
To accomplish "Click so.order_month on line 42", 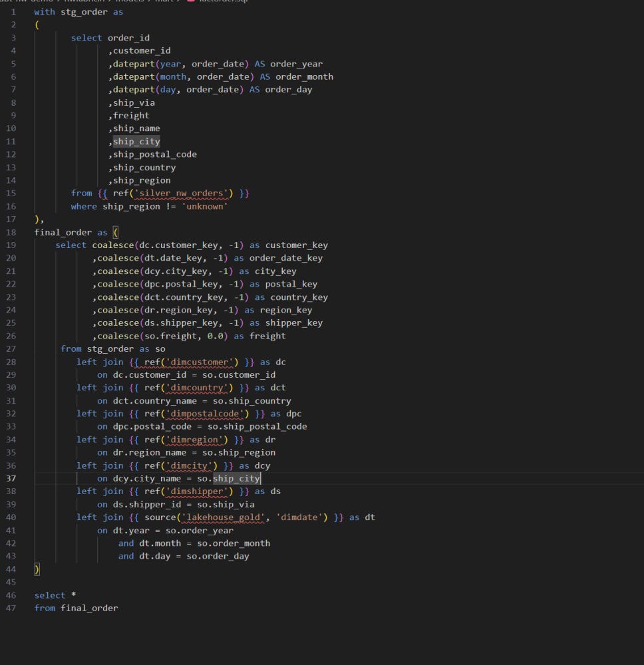I will coord(234,543).
